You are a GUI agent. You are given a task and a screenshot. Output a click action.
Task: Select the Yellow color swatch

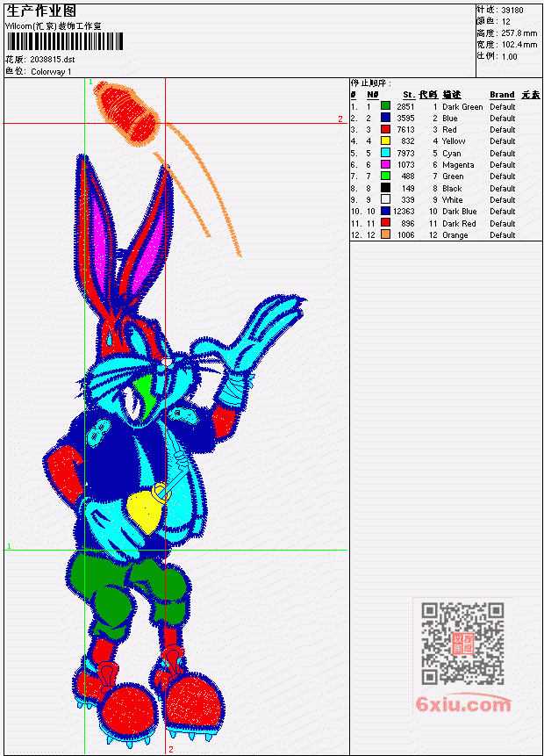(x=385, y=140)
